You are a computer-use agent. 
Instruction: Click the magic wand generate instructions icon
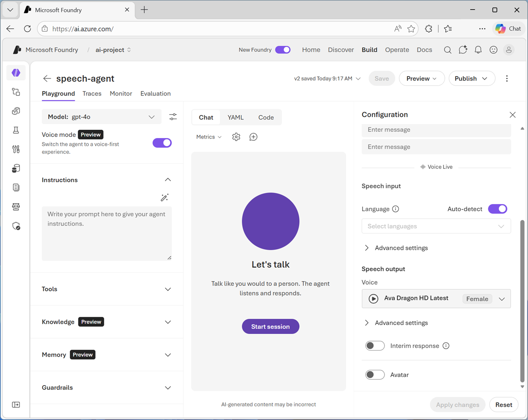point(165,197)
